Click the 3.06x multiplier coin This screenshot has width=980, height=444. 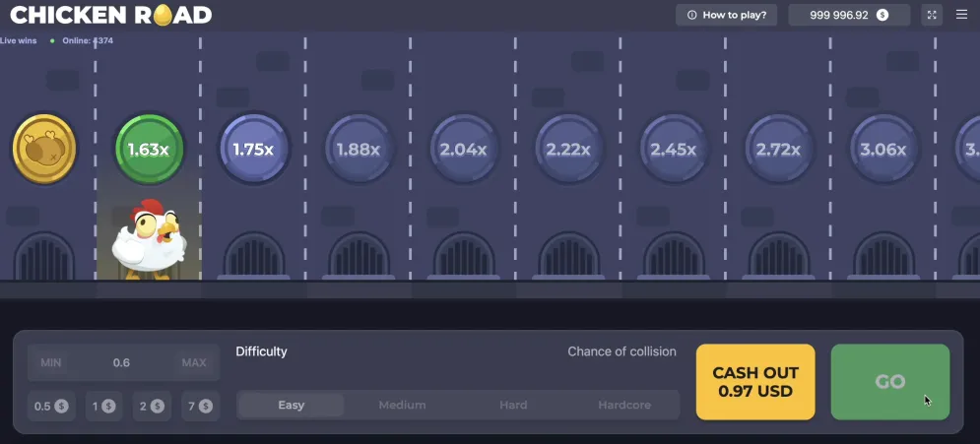(883, 149)
